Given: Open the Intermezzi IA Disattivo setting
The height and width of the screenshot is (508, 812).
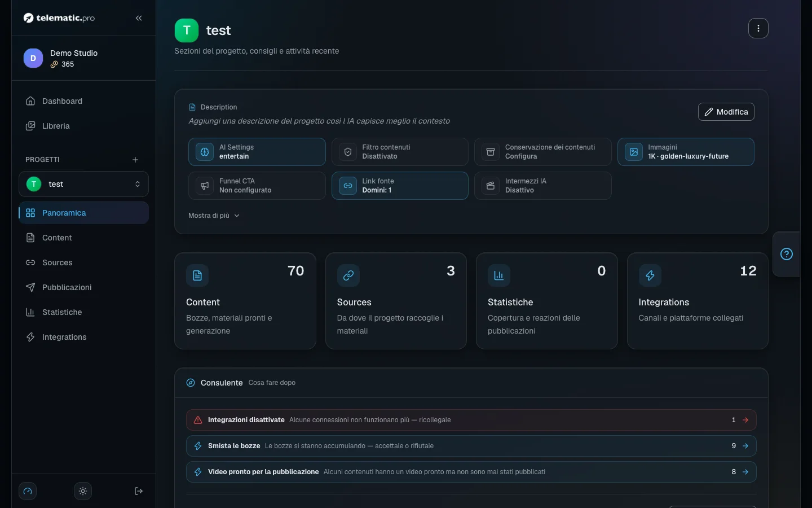Looking at the screenshot, I should (542, 186).
